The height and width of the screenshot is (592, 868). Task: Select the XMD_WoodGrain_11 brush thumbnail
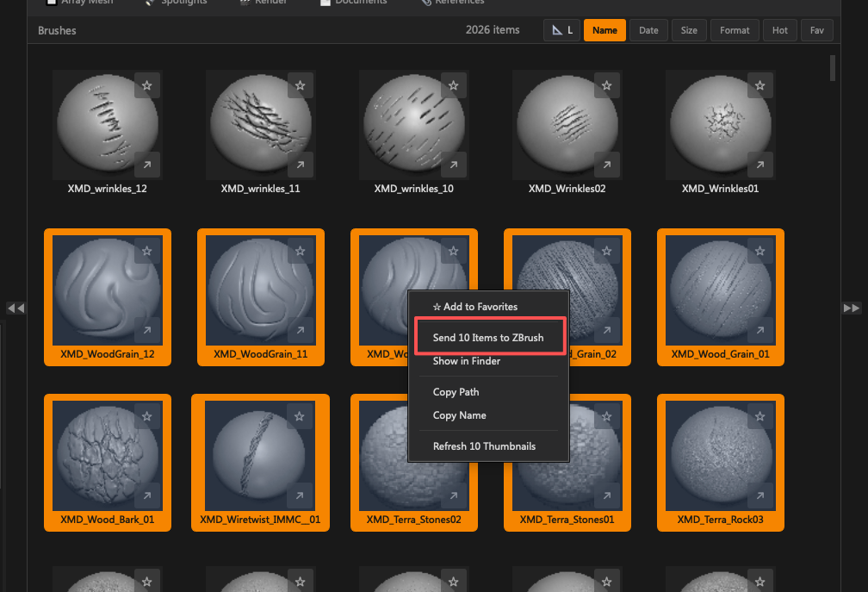click(x=261, y=296)
